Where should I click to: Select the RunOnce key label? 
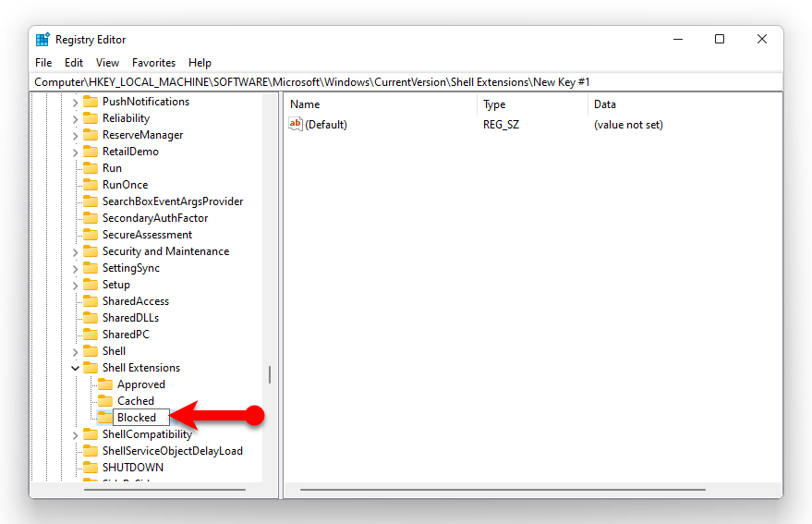(x=125, y=185)
